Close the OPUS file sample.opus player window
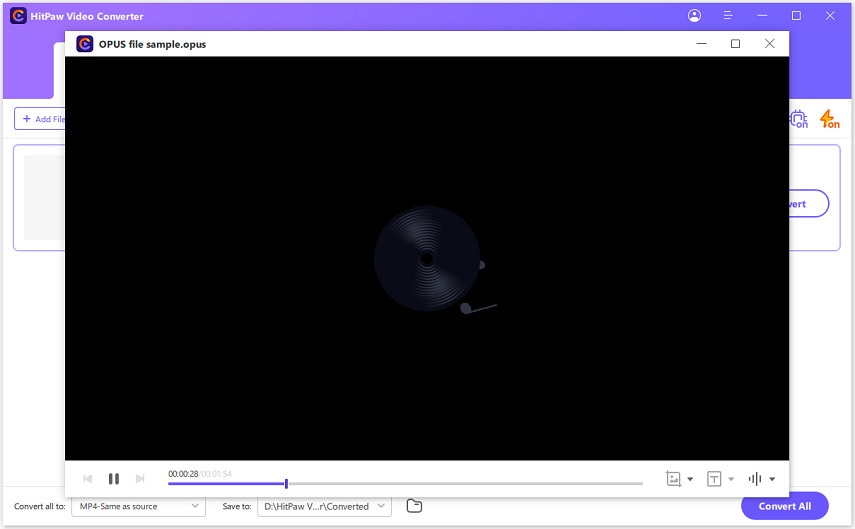 [769, 44]
